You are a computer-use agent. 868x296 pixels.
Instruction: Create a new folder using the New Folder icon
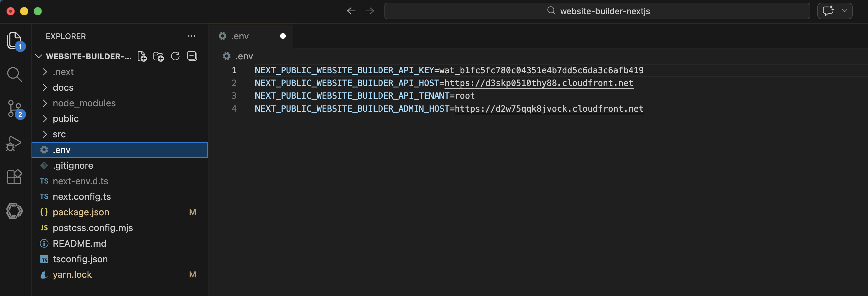(158, 56)
